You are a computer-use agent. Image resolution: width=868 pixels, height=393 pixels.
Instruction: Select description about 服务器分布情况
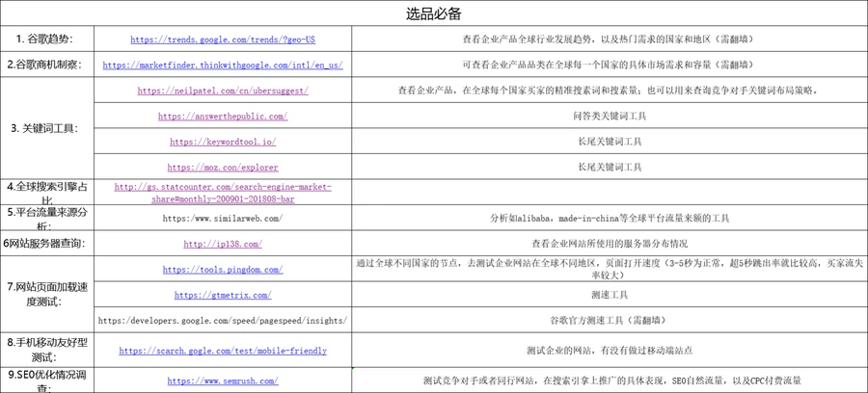tap(610, 243)
